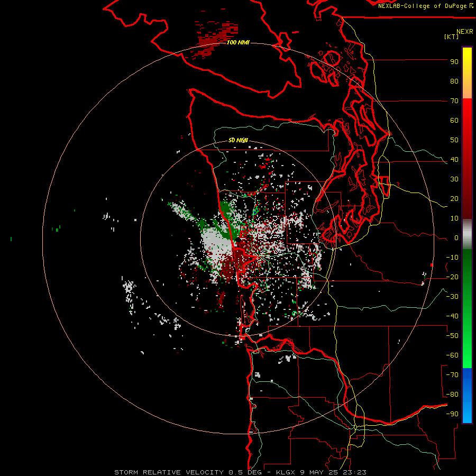Click the 9 MAY 25 date in the caption
This screenshot has height=476, width=476.
tap(319, 472)
